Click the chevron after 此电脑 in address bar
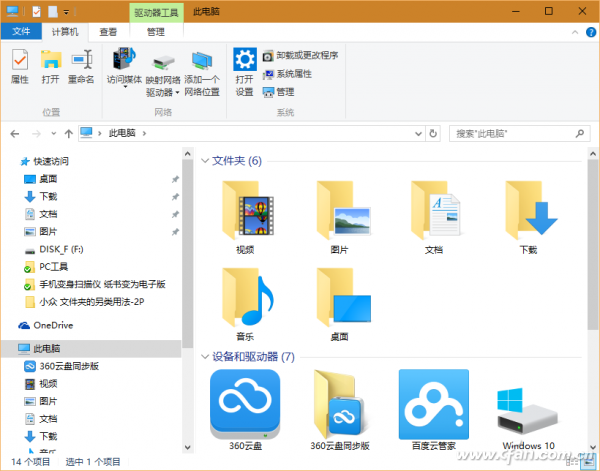600x471 pixels. 144,134
